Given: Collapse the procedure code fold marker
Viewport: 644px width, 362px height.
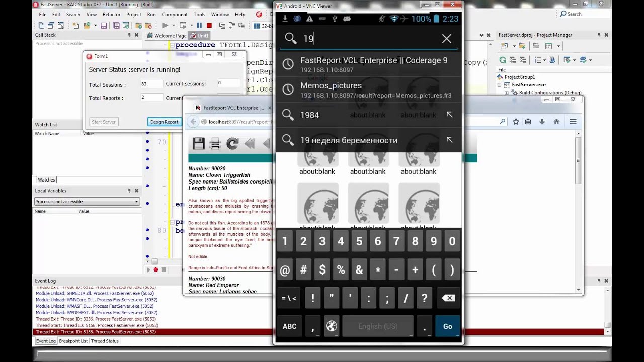Looking at the screenshot, I should pos(171,45).
